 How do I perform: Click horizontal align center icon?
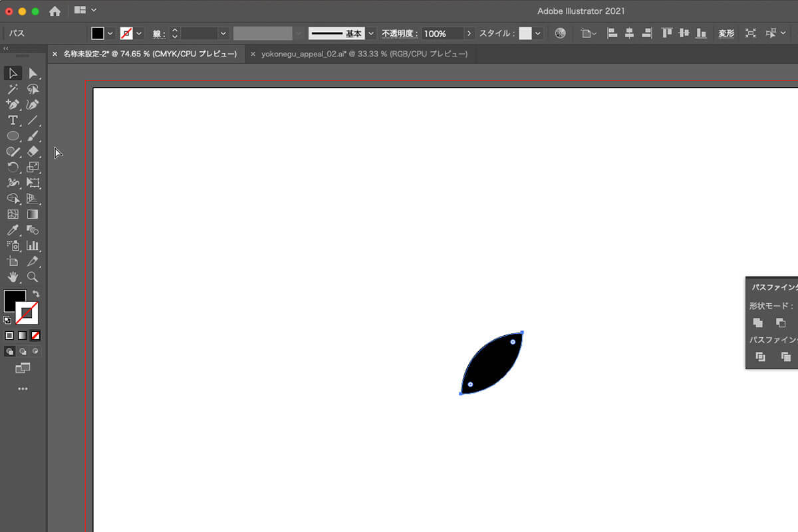click(629, 33)
